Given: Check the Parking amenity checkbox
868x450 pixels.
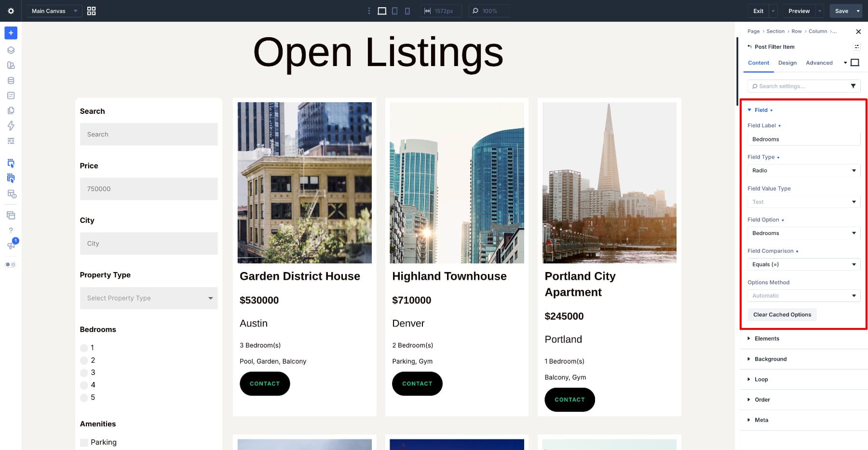Looking at the screenshot, I should point(84,442).
